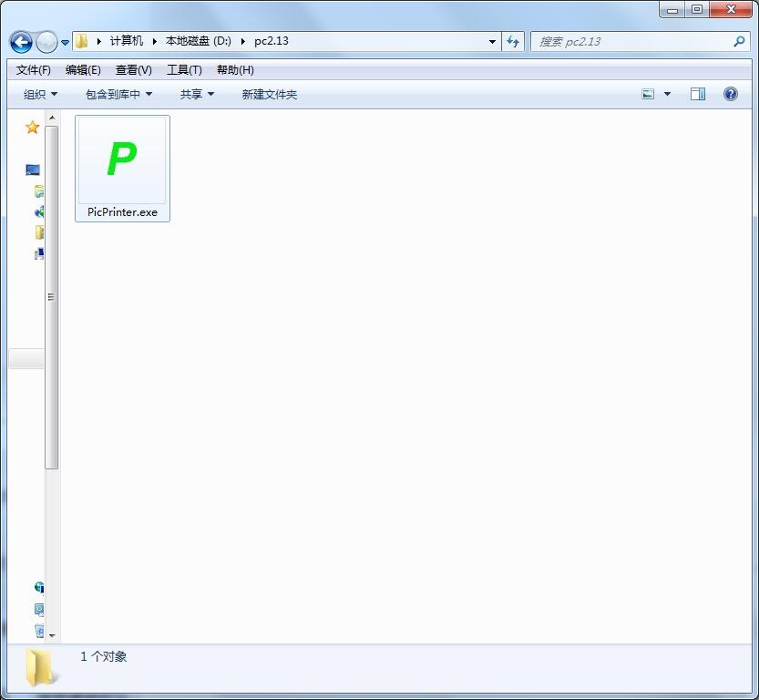This screenshot has height=700, width=759.
Task: Toggle the preview pane button
Action: (697, 94)
